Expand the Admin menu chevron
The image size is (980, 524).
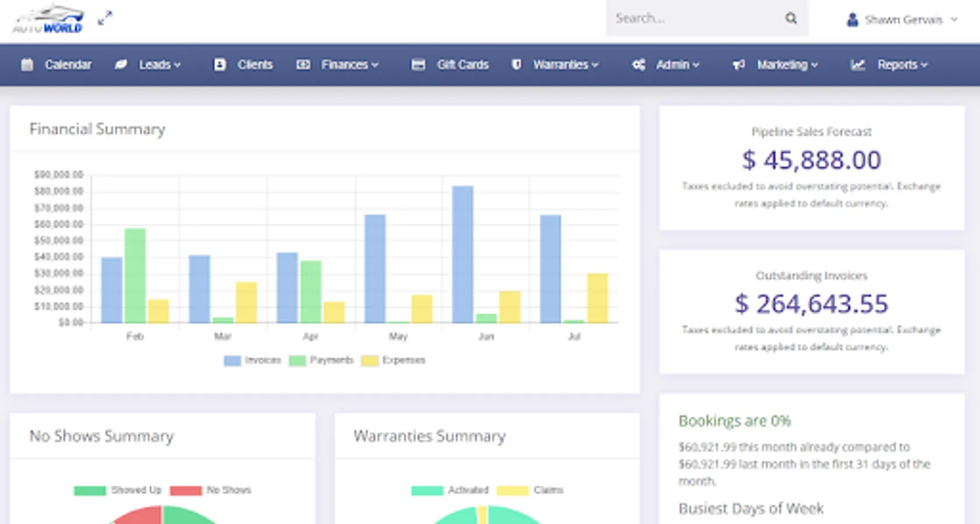(x=696, y=65)
